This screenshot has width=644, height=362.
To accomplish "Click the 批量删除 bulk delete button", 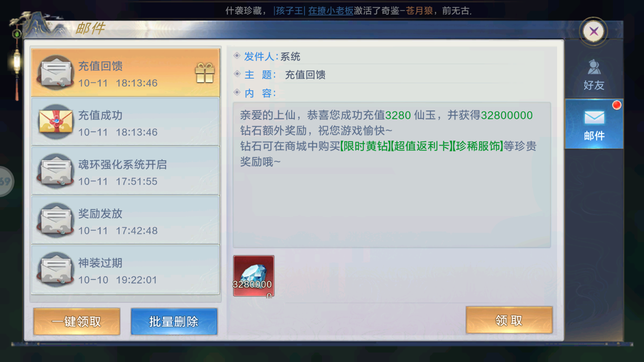I will [x=174, y=321].
